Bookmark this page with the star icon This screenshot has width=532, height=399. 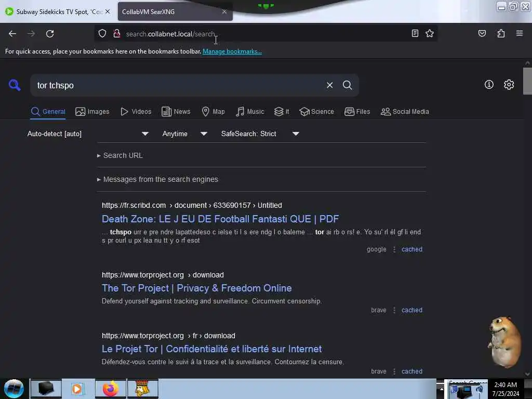coord(430,33)
